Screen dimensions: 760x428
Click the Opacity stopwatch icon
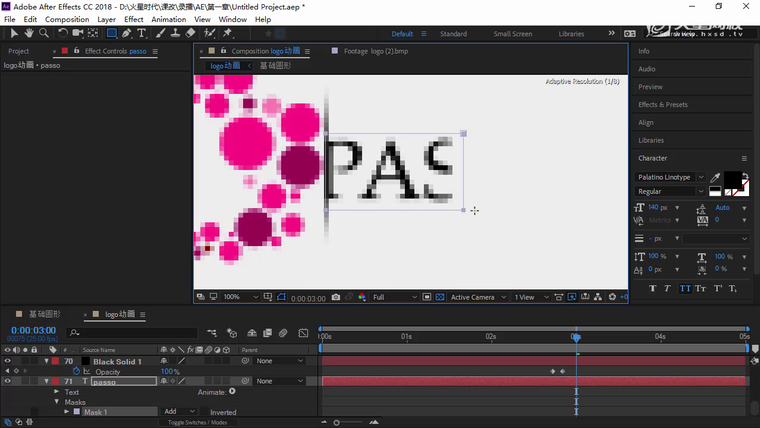pos(76,371)
